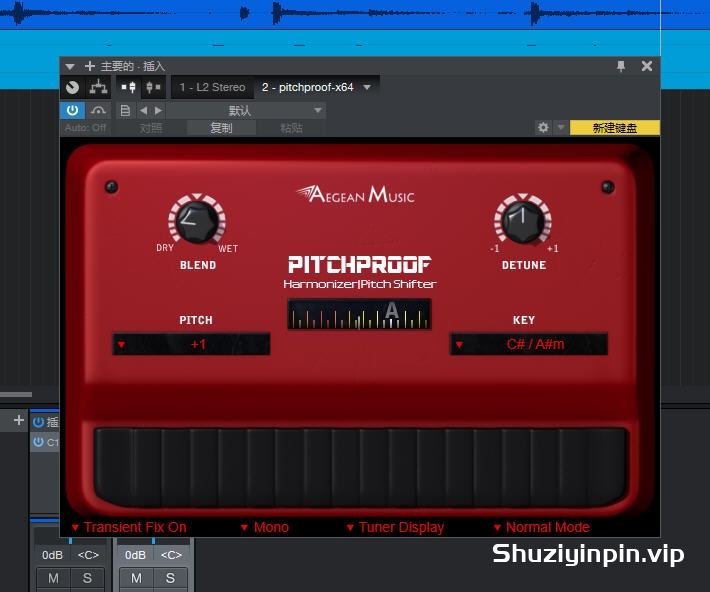Close the plugin window with the X
The image size is (710, 592).
tap(647, 66)
